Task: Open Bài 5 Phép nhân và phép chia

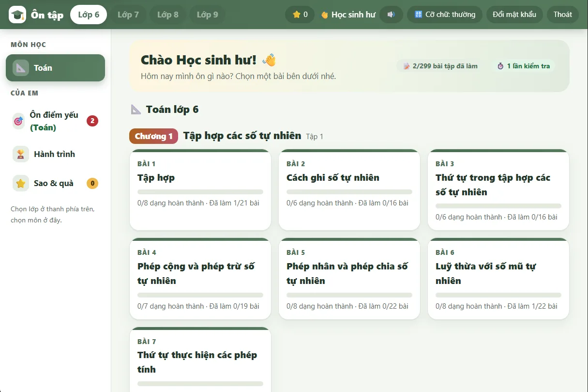Action: tap(349, 279)
